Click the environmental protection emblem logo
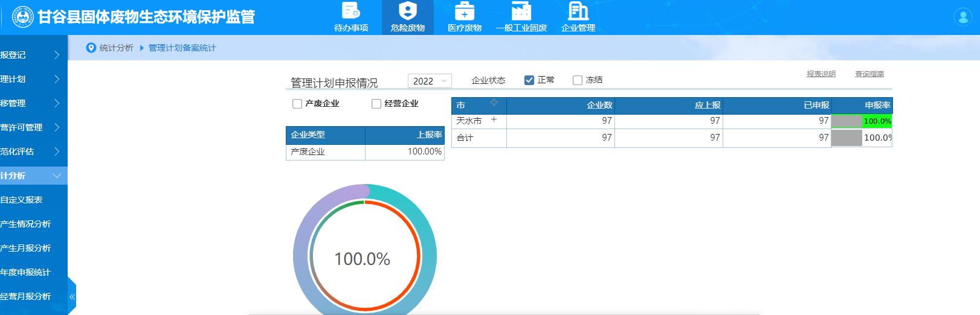Screen dimensions: 980x315 pos(23,17)
